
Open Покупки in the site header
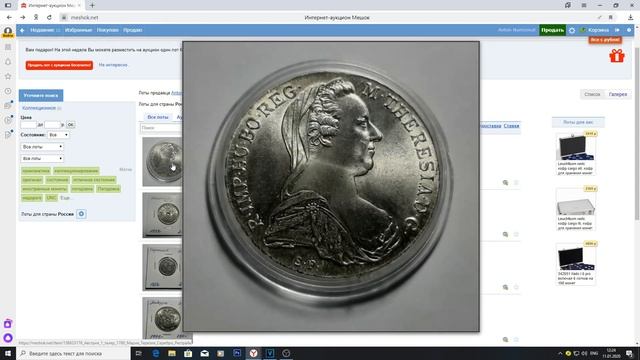click(x=107, y=30)
